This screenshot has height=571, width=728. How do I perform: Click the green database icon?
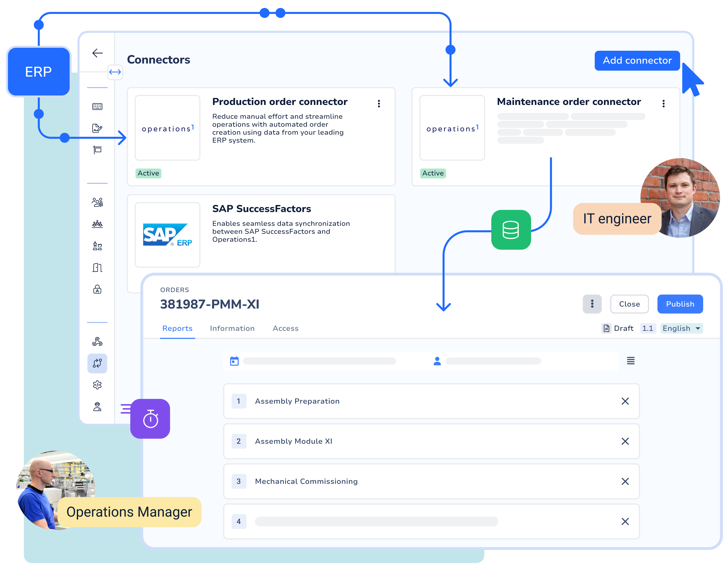[x=511, y=230]
